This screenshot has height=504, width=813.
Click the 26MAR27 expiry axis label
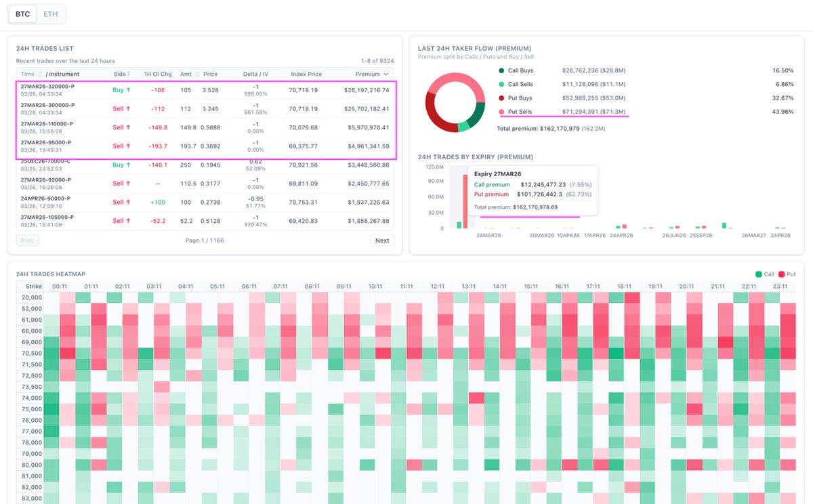[753, 235]
